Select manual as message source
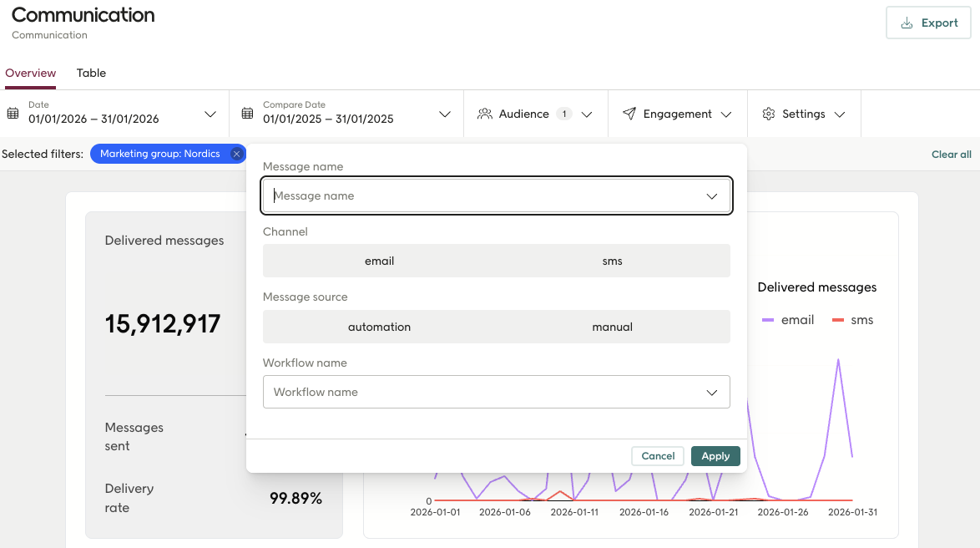The height and width of the screenshot is (548, 980). 613,327
